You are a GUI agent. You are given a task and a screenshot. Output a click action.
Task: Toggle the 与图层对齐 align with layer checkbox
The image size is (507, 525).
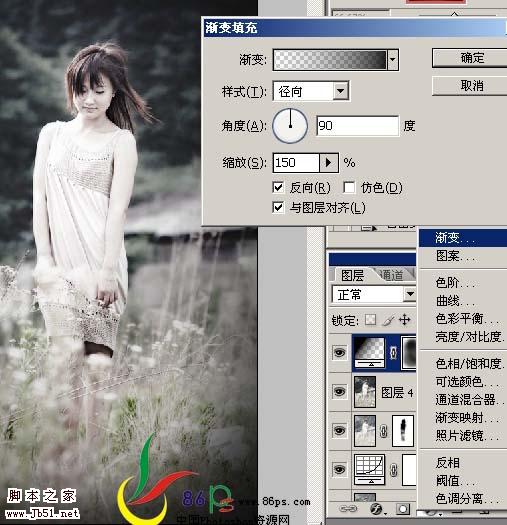pos(278,208)
